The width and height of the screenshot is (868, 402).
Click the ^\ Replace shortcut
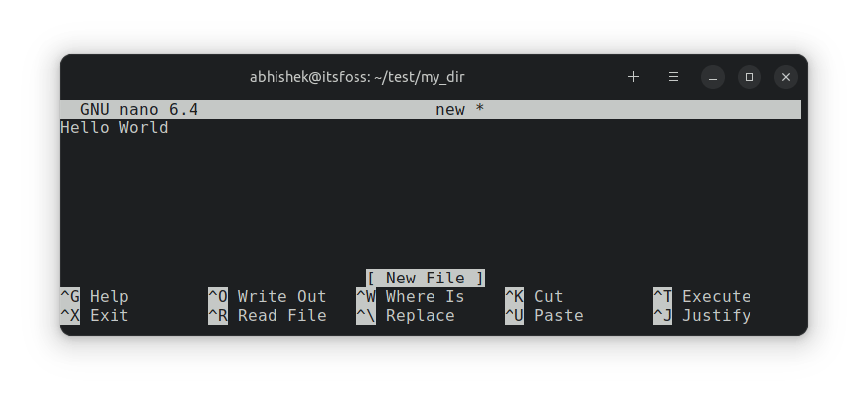point(406,316)
